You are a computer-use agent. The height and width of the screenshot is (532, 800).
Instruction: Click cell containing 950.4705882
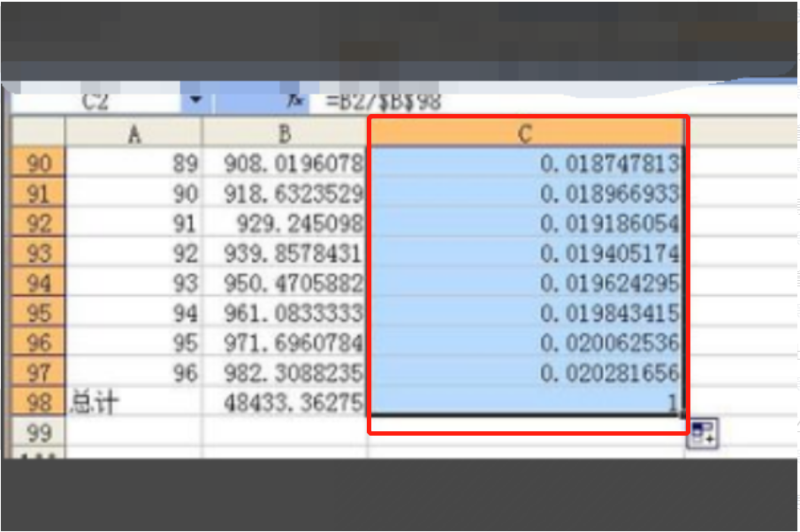285,284
